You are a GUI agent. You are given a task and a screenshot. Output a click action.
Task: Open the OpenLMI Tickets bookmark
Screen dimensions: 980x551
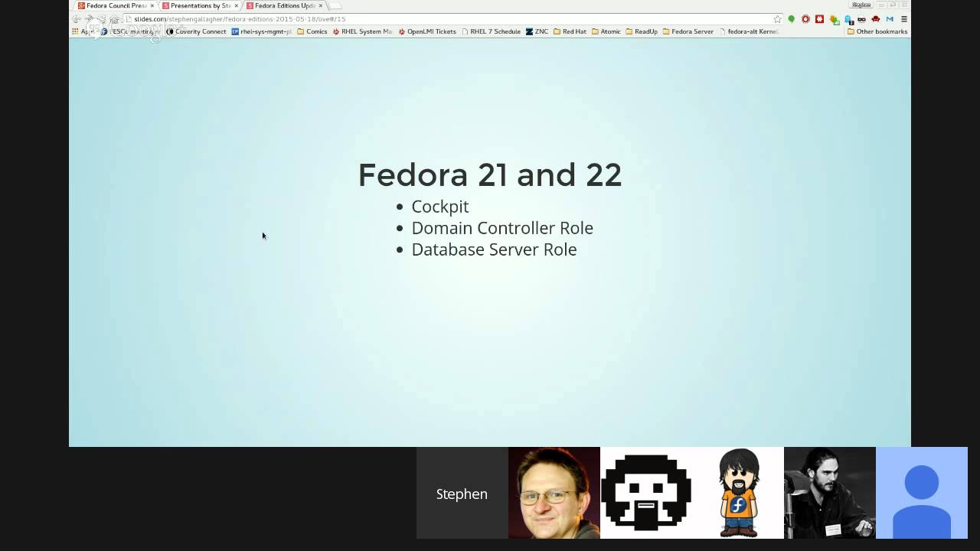[x=427, y=31]
